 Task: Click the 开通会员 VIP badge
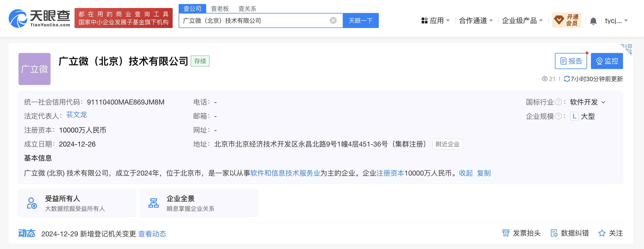tap(566, 20)
